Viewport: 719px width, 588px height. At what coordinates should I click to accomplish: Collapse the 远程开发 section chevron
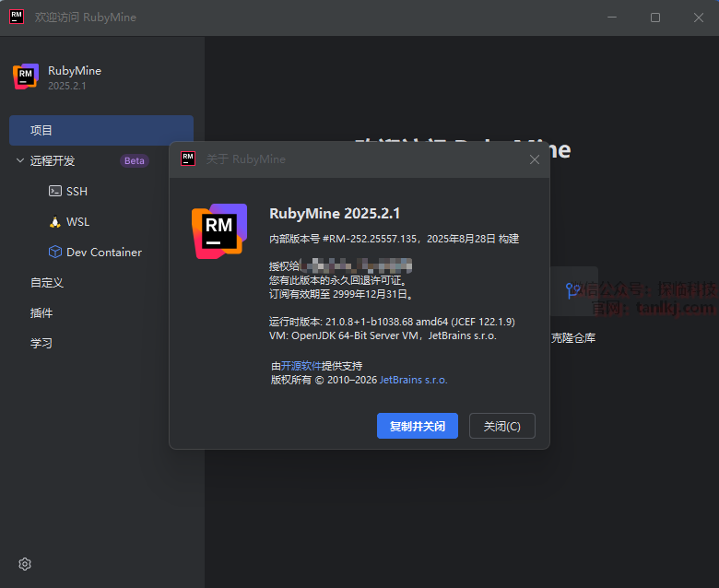click(x=20, y=160)
